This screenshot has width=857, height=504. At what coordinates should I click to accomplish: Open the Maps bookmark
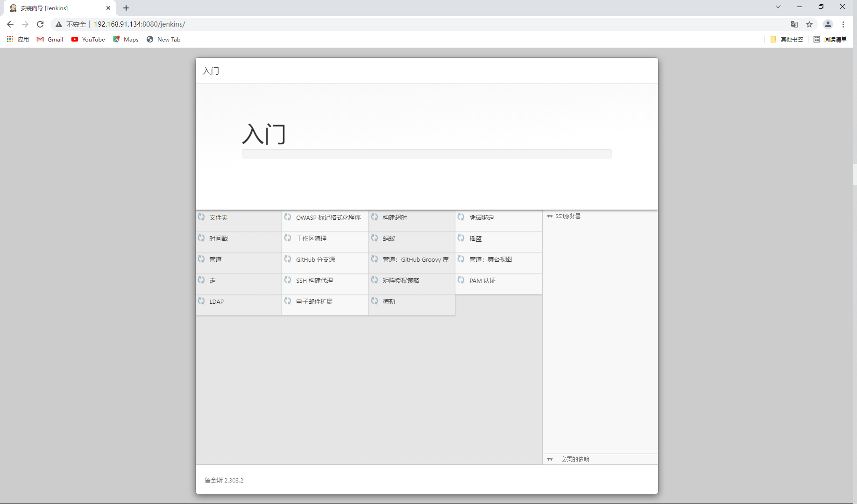pyautogui.click(x=126, y=39)
